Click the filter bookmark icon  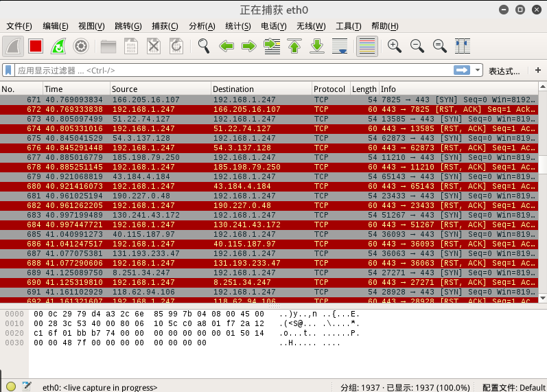click(8, 70)
